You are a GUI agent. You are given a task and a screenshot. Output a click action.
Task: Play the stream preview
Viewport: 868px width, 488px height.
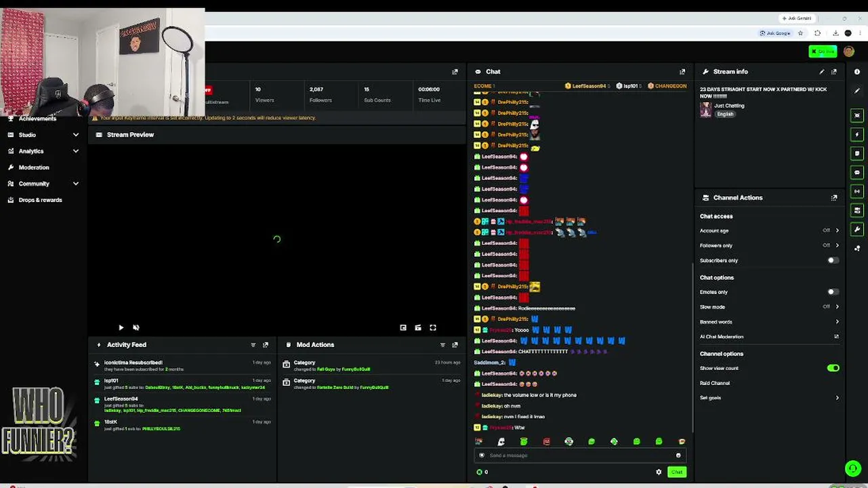point(121,328)
